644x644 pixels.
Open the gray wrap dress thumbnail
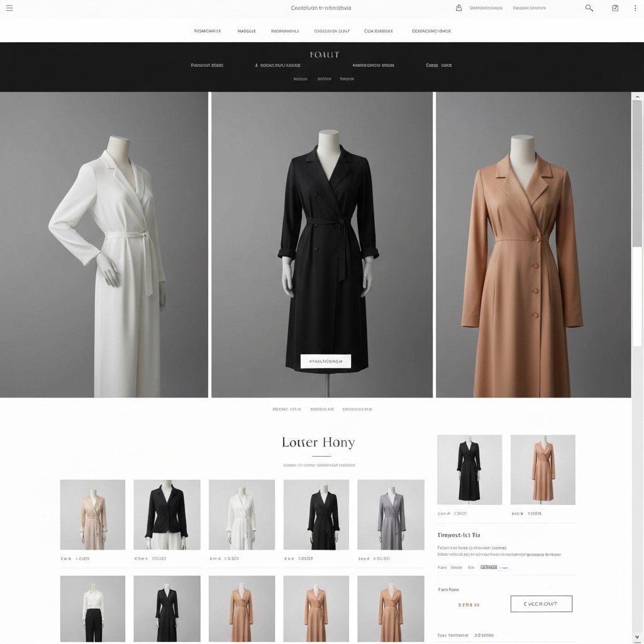click(x=391, y=514)
